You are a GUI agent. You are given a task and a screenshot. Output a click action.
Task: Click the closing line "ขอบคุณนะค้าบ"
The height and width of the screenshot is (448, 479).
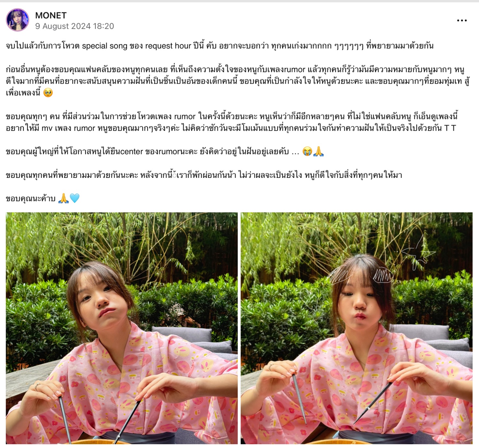(x=31, y=199)
